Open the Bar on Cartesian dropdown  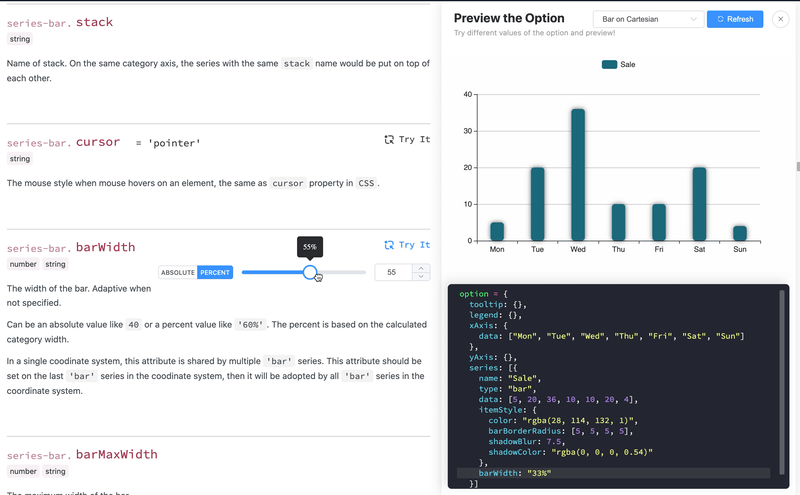click(x=648, y=19)
